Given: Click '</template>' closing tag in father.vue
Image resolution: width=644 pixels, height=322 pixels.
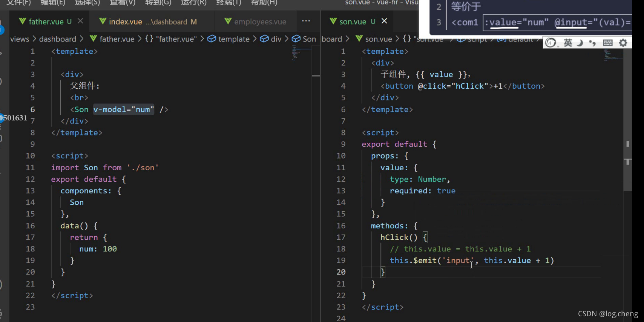Looking at the screenshot, I should tap(77, 133).
